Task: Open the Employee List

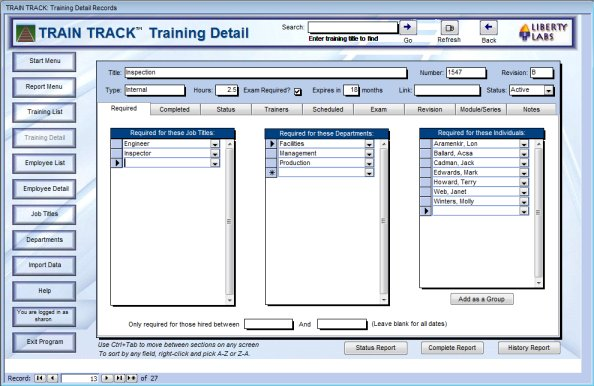Action: (x=44, y=163)
